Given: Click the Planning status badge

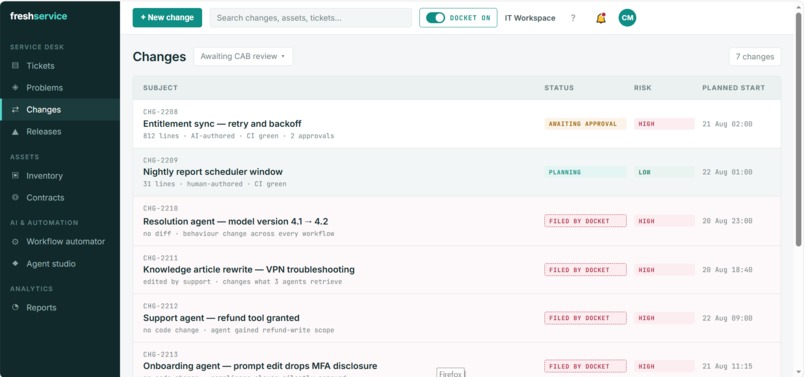Looking at the screenshot, I should (585, 172).
